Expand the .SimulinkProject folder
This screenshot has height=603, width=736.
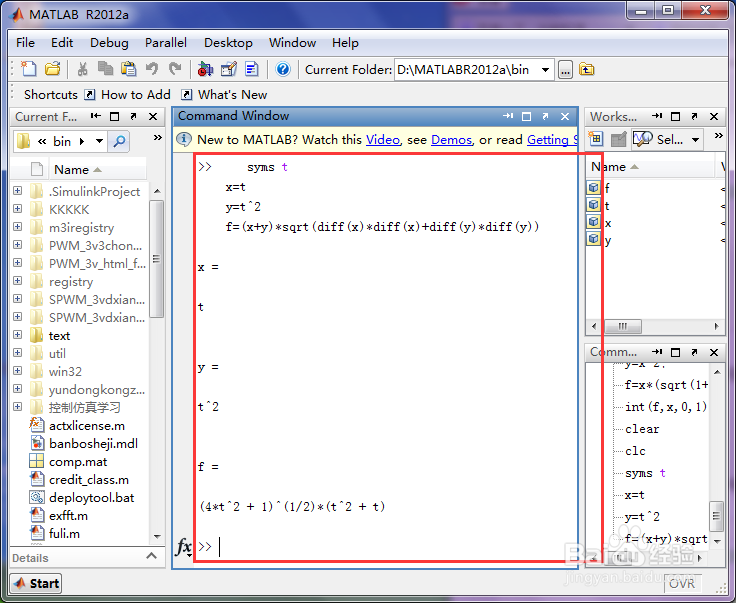(17, 191)
